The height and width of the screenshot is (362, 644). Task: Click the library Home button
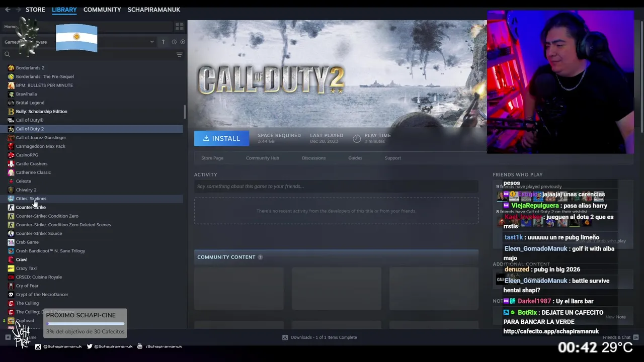pyautogui.click(x=11, y=27)
